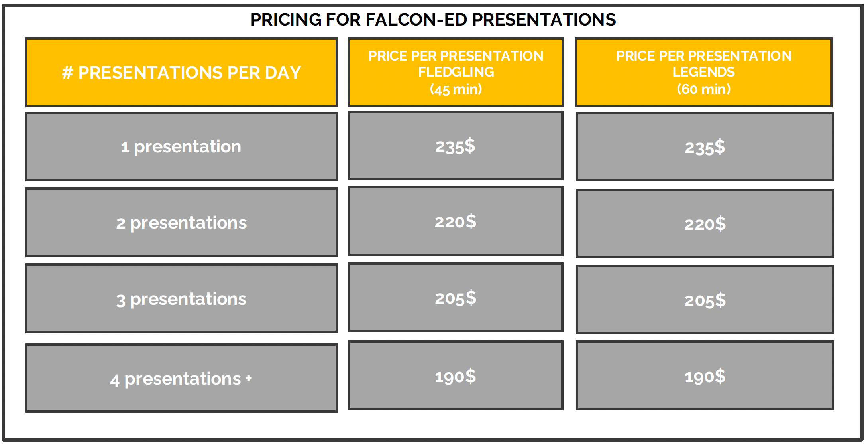Click the '(45 min)' duration text
868x446 pixels.
tap(456, 89)
